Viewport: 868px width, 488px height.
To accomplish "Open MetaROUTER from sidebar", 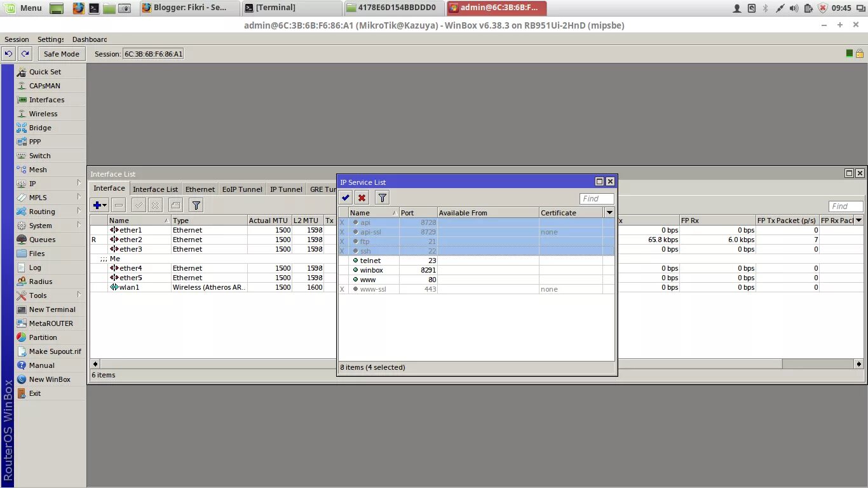I will (x=50, y=323).
